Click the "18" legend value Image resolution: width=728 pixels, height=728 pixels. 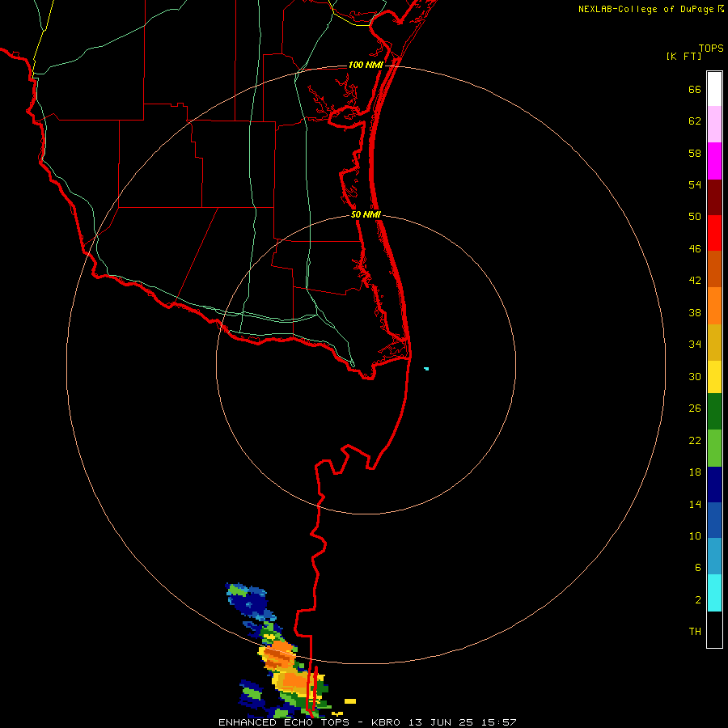pyautogui.click(x=695, y=472)
